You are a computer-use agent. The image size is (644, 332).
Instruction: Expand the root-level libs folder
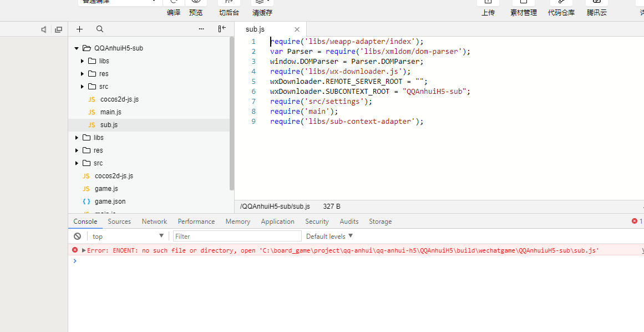[77, 137]
